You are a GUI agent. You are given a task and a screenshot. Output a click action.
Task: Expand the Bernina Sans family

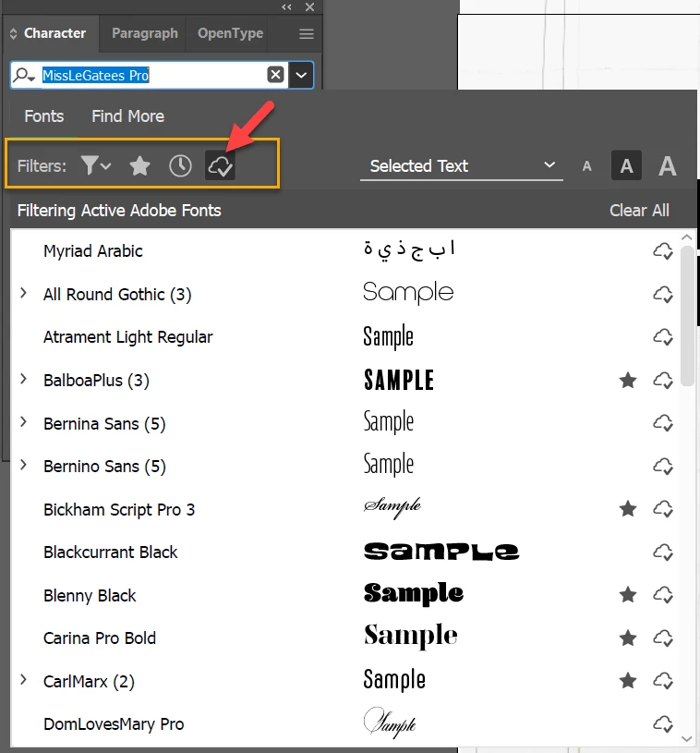23,422
